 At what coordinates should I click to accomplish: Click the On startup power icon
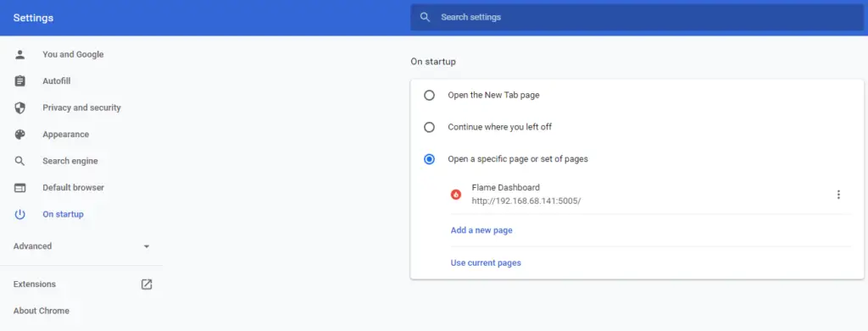[x=20, y=214]
